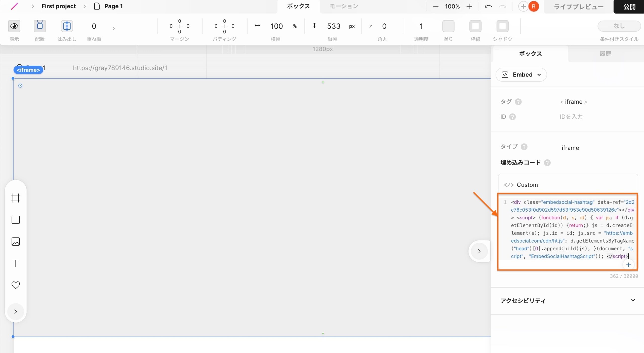644x353 pixels.
Task: Show help for 埋め込みコード
Action: tap(547, 163)
